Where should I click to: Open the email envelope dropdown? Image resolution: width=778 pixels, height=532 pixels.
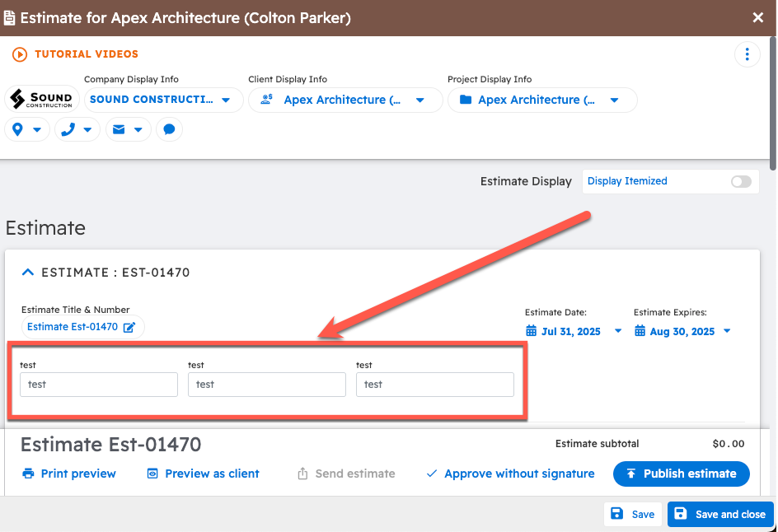[128, 129]
